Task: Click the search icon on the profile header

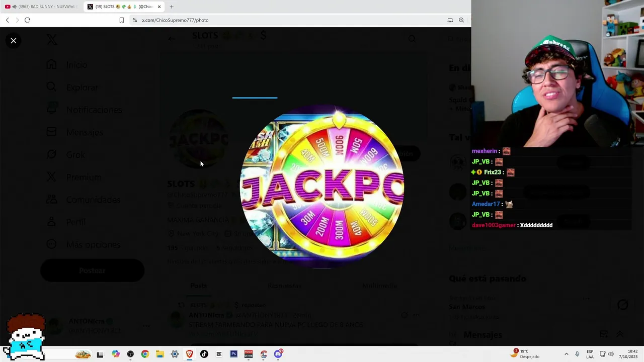Action: click(x=412, y=39)
